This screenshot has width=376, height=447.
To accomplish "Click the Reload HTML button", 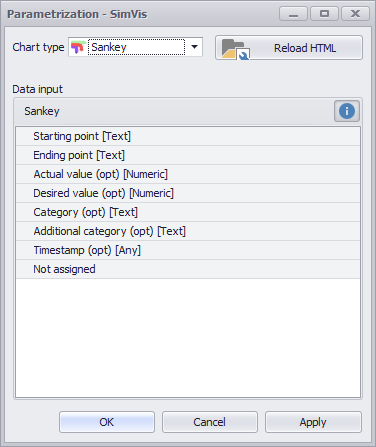I will click(x=289, y=48).
